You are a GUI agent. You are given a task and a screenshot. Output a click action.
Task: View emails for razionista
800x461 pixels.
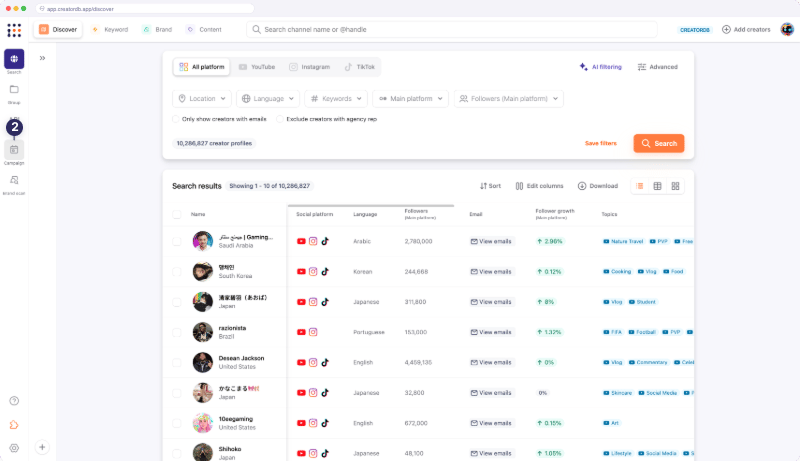(x=491, y=332)
